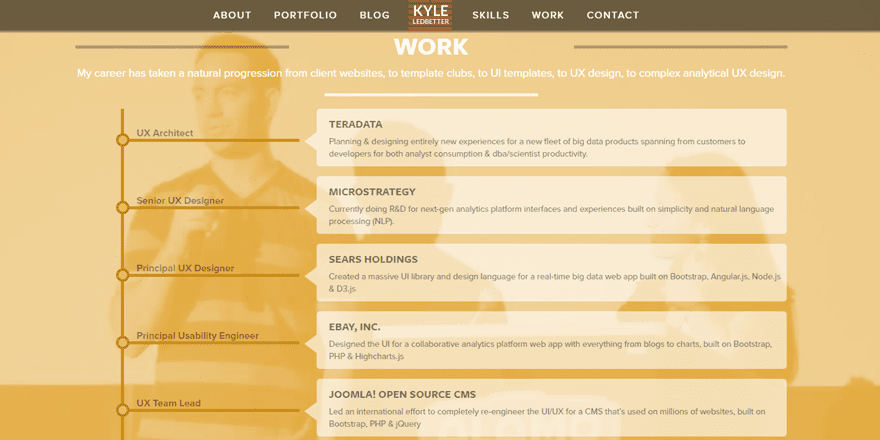Click the Senior UX Designer timeline node
The image size is (880, 440).
tap(122, 208)
